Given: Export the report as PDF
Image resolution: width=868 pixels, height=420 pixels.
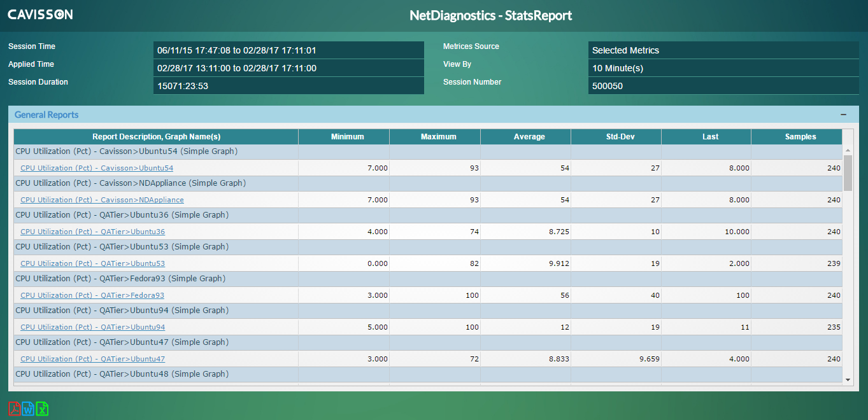Looking at the screenshot, I should [14, 409].
